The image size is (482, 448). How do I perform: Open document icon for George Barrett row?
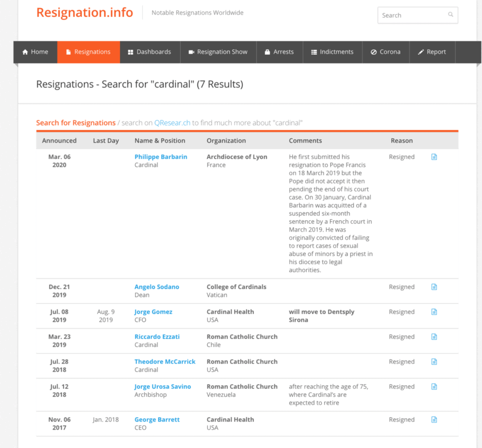[x=434, y=420]
